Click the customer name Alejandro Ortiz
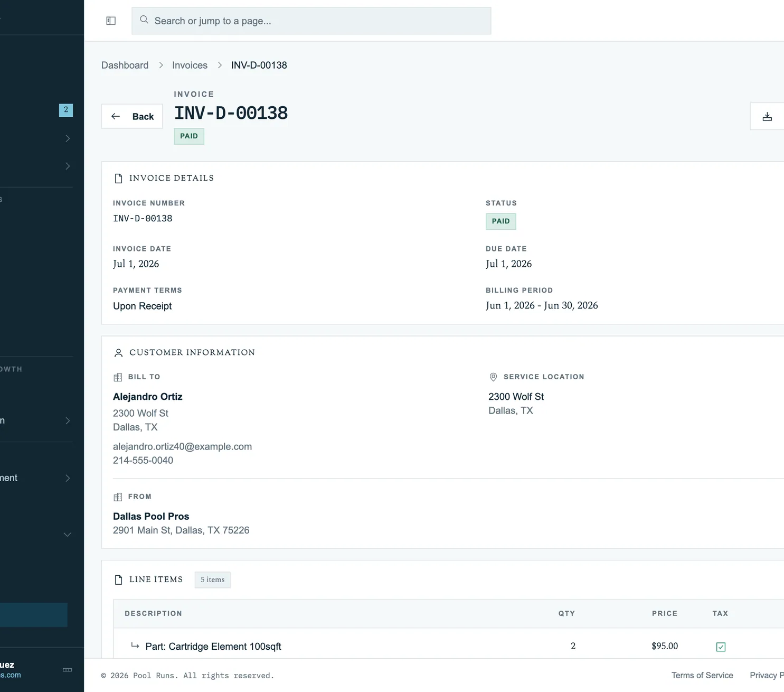The image size is (784, 692). pyautogui.click(x=148, y=397)
